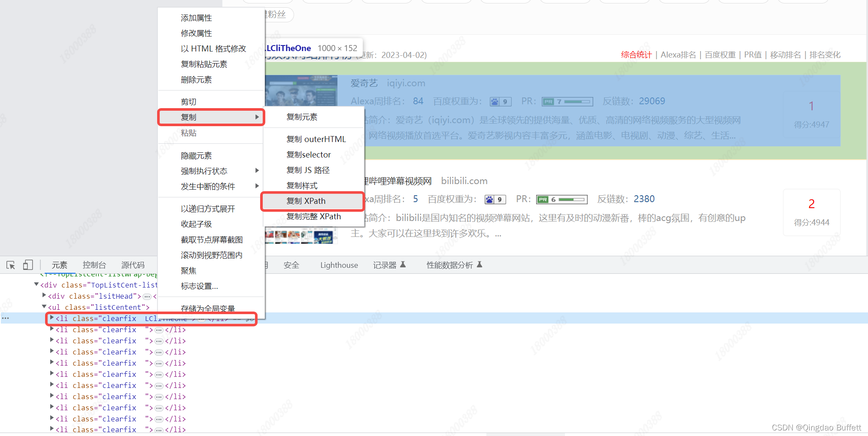This screenshot has height=436, width=868.
Task: Select 存储为全局变量
Action: (211, 309)
